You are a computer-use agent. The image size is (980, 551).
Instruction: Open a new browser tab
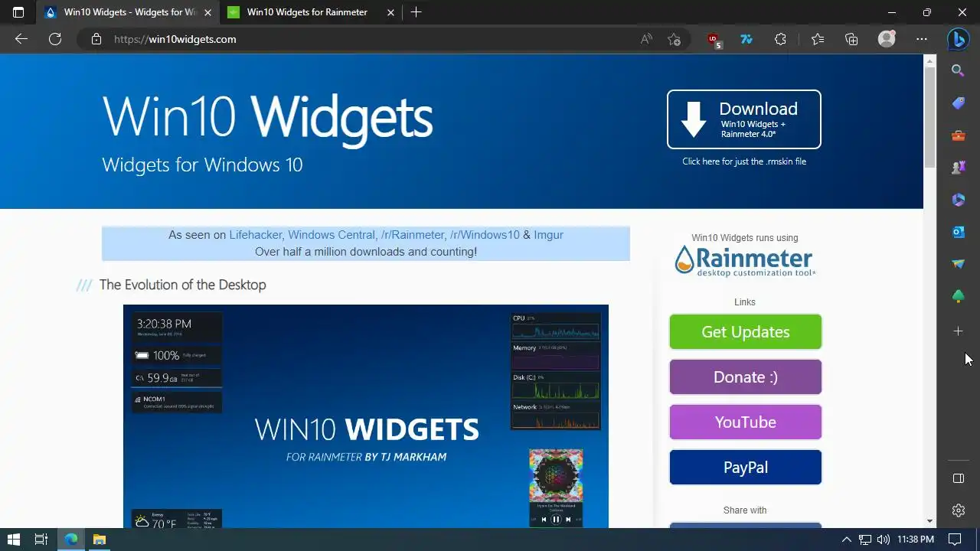(x=416, y=12)
